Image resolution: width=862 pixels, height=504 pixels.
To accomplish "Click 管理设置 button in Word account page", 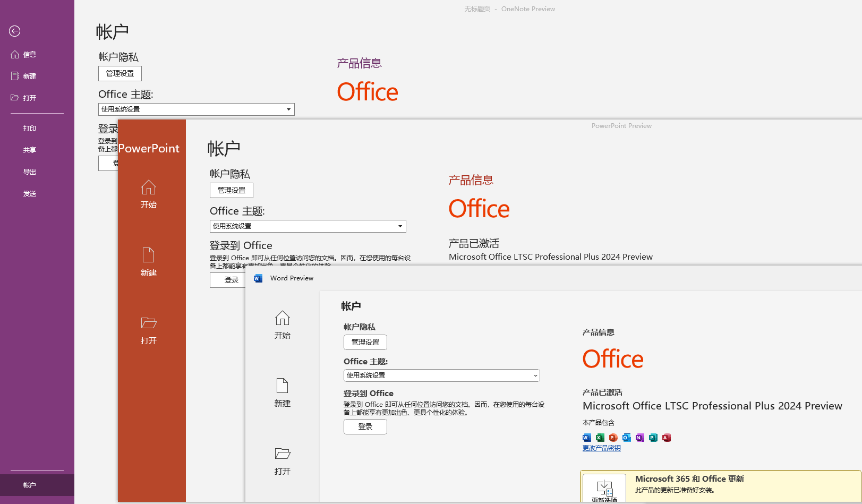I will tap(365, 342).
